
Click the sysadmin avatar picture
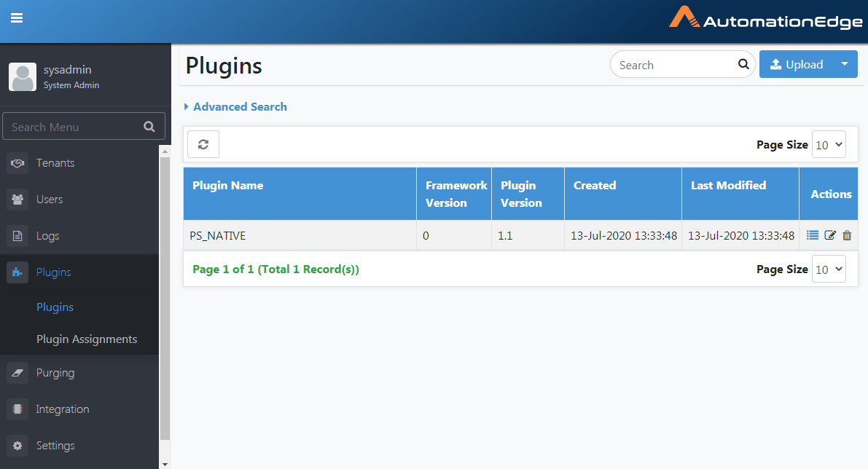pos(23,77)
